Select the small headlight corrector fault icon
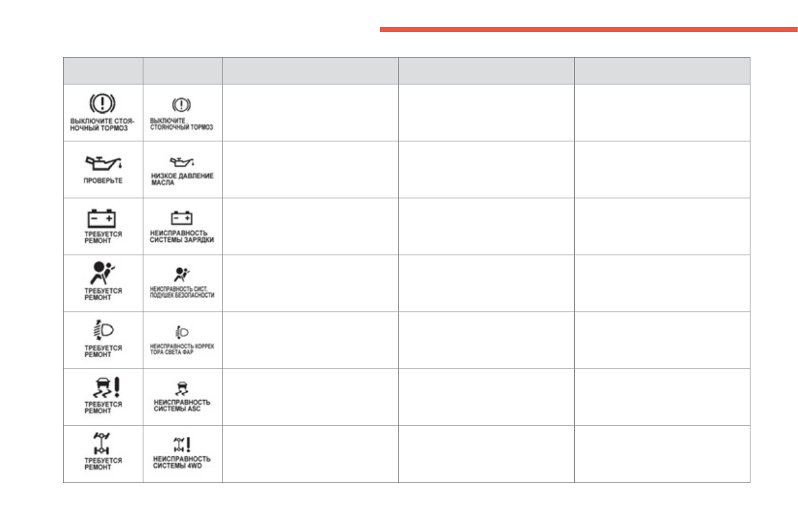Image resolution: width=798 pixels, height=532 pixels. click(x=182, y=331)
